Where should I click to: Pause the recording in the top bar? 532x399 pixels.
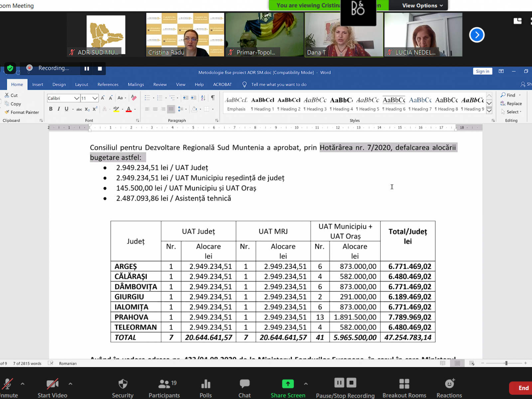87,68
